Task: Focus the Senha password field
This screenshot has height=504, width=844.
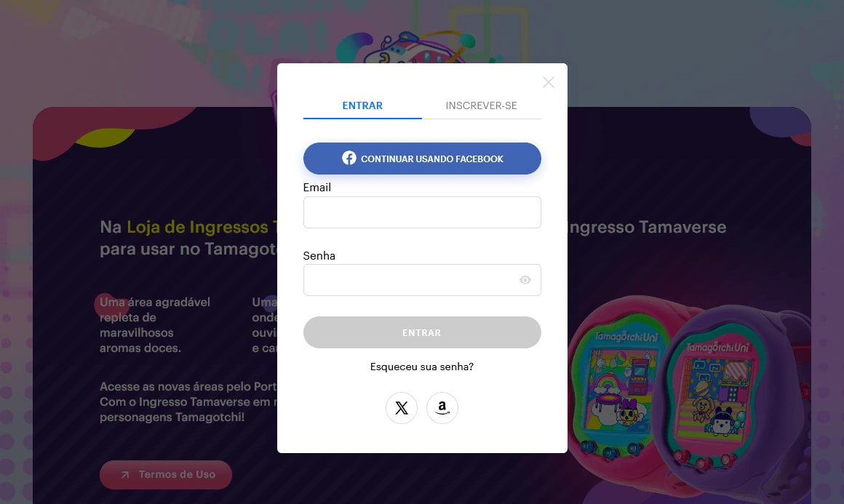Action: click(422, 280)
